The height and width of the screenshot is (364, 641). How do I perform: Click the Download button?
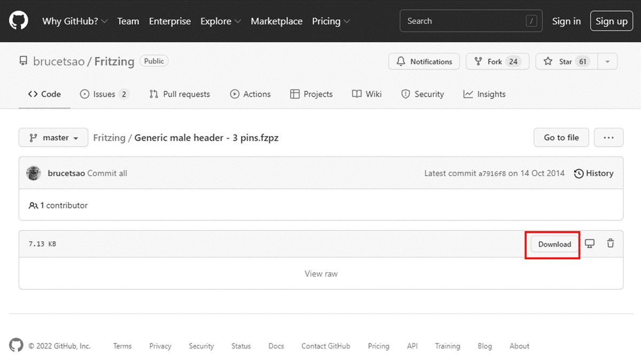point(554,244)
